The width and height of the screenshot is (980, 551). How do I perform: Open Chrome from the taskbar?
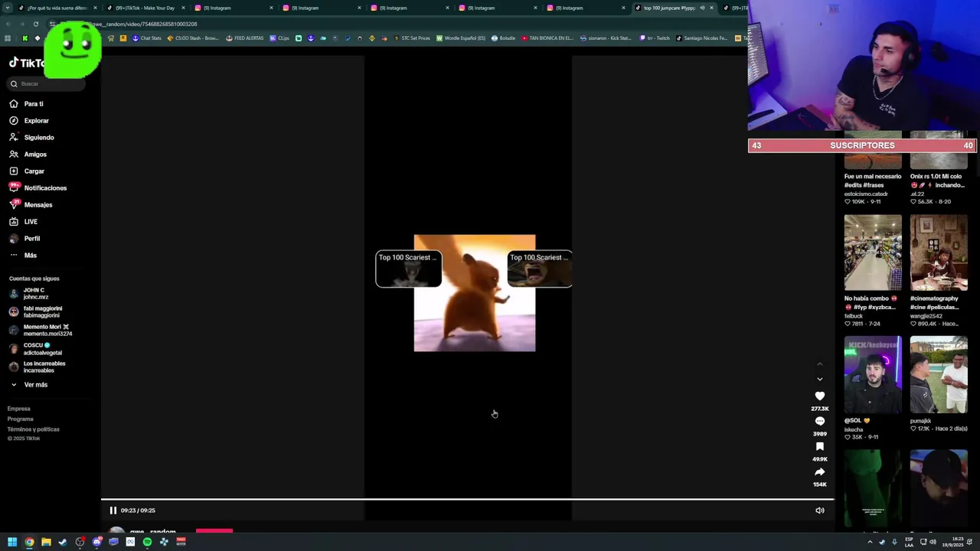click(x=29, y=542)
